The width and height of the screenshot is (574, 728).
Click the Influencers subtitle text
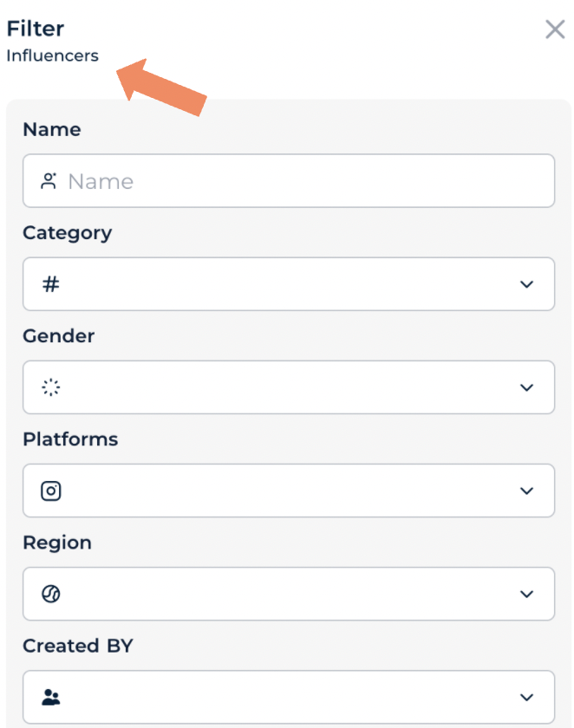(52, 56)
